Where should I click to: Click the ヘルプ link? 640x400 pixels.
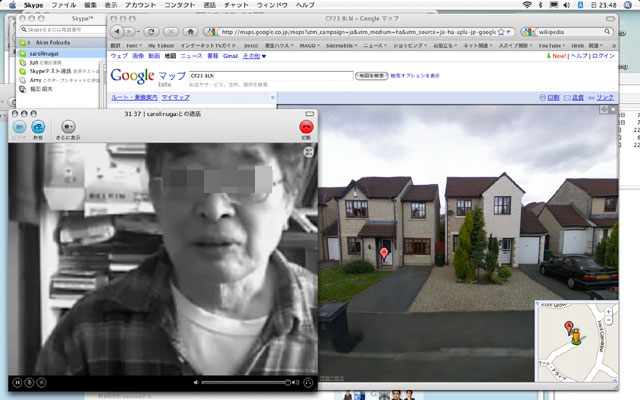click(x=579, y=56)
